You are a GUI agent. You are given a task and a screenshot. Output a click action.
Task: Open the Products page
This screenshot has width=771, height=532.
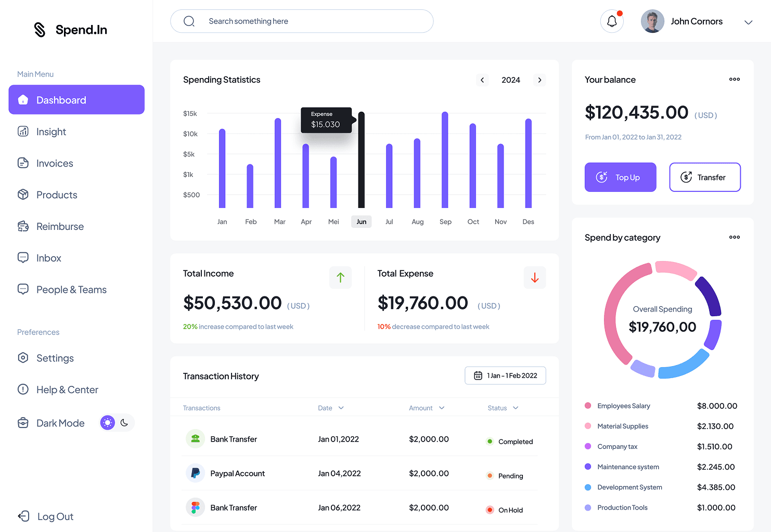pyautogui.click(x=56, y=194)
